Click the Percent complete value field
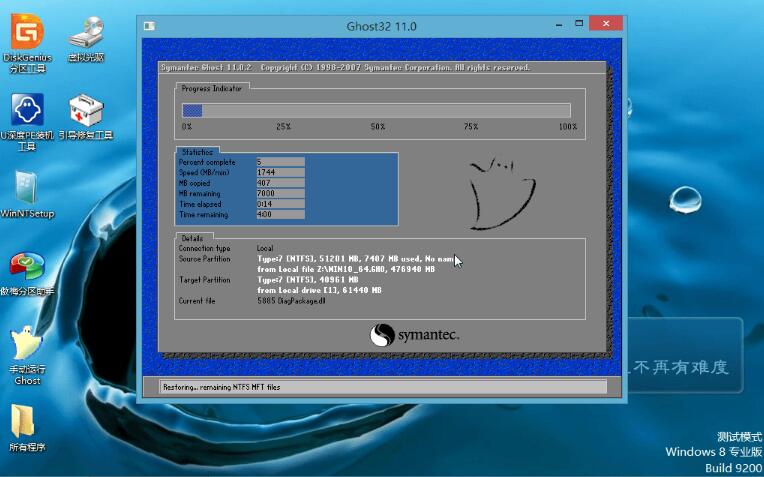 click(x=281, y=162)
